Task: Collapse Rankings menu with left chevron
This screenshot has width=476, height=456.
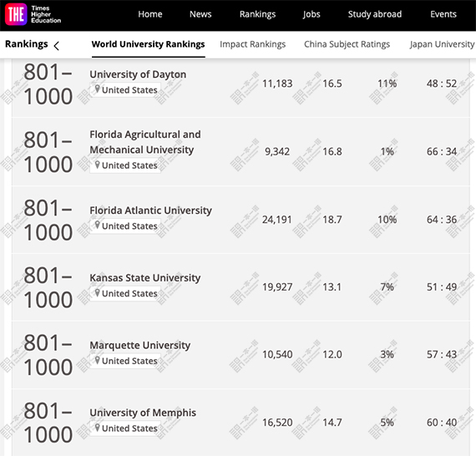Action: [57, 46]
